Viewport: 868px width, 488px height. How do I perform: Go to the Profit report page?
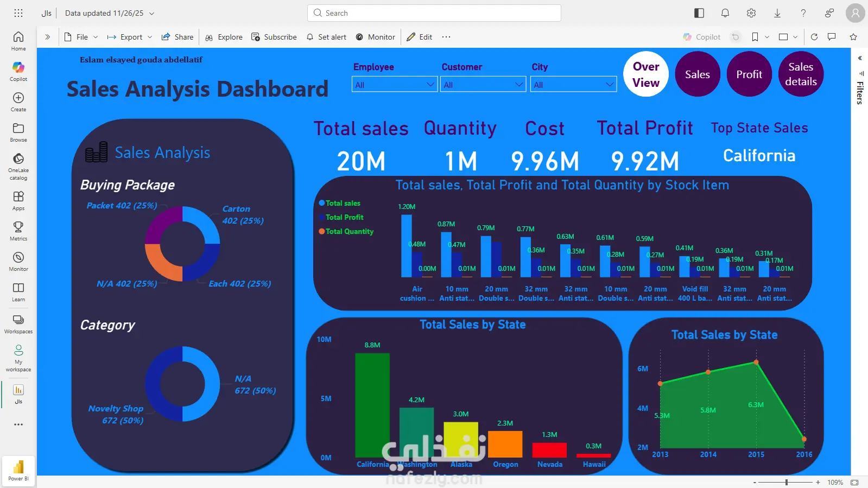(749, 74)
